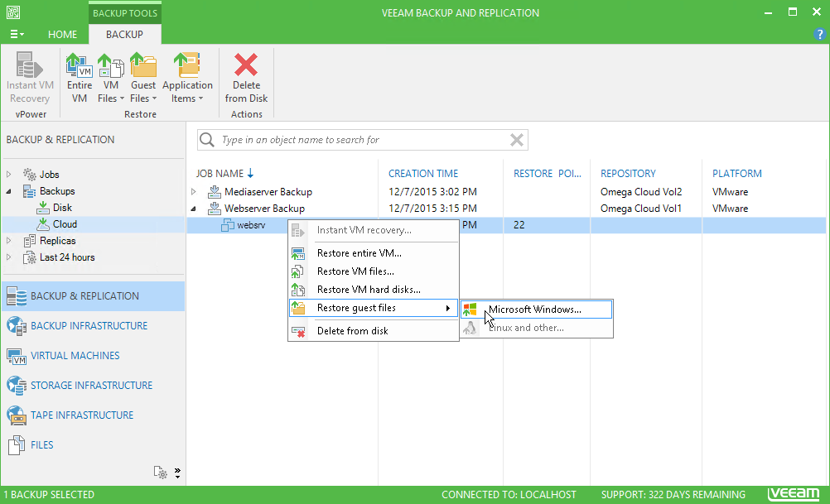
Task: Choose Delete from disk menu entry
Action: pos(374,331)
